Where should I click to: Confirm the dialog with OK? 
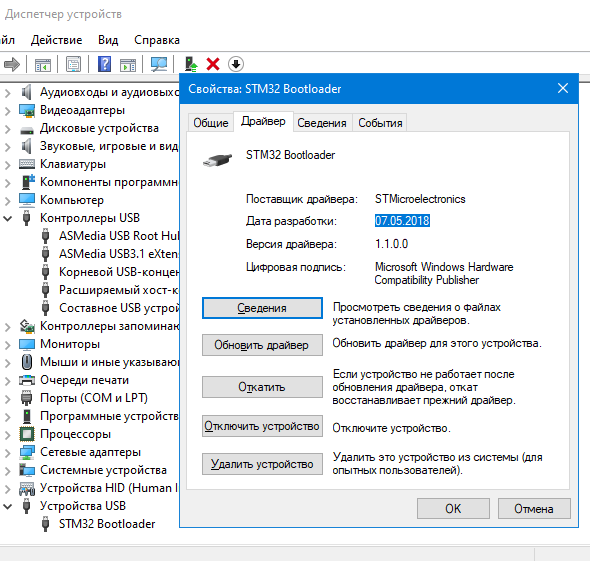453,509
